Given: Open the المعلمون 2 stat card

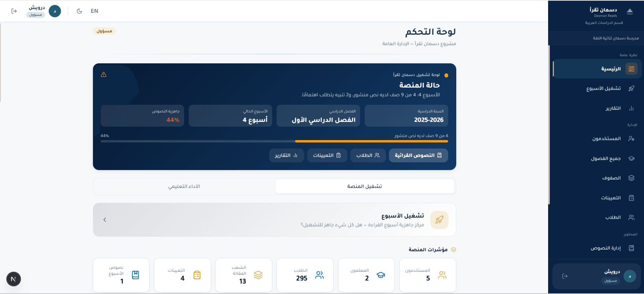Looking at the screenshot, I should pos(366,275).
